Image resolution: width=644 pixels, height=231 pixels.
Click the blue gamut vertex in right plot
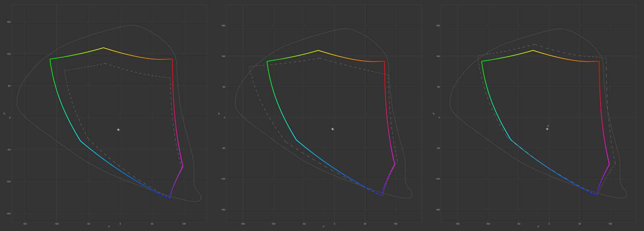(x=596, y=195)
